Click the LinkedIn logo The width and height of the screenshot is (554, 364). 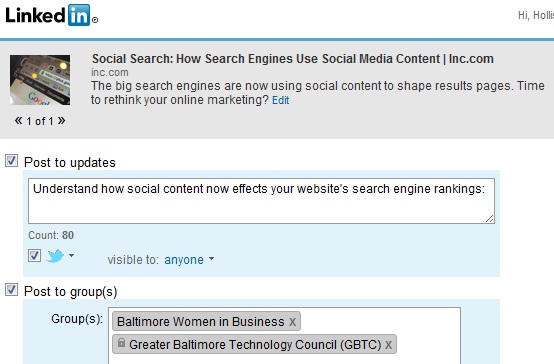tap(51, 15)
